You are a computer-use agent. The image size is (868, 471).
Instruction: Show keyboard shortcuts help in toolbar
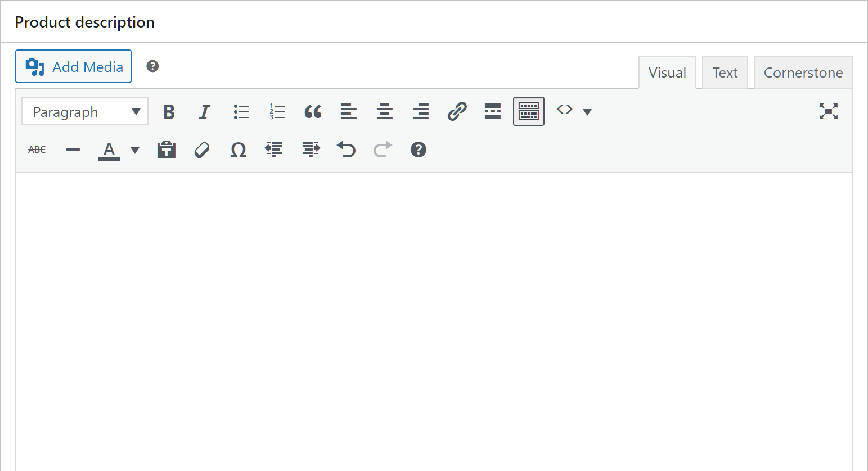coord(419,150)
